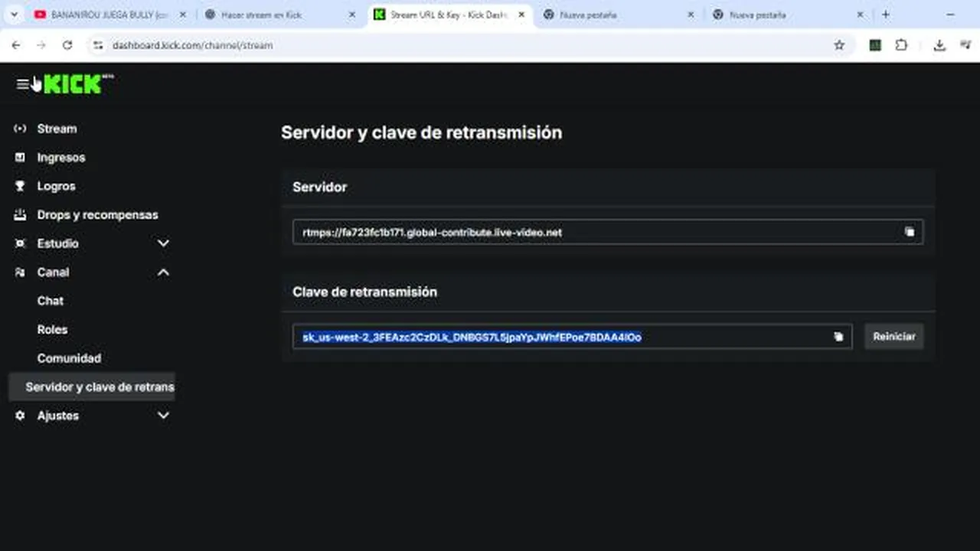Viewport: 980px width, 551px height.
Task: Click the Estudio sidebar icon
Action: [x=20, y=243]
